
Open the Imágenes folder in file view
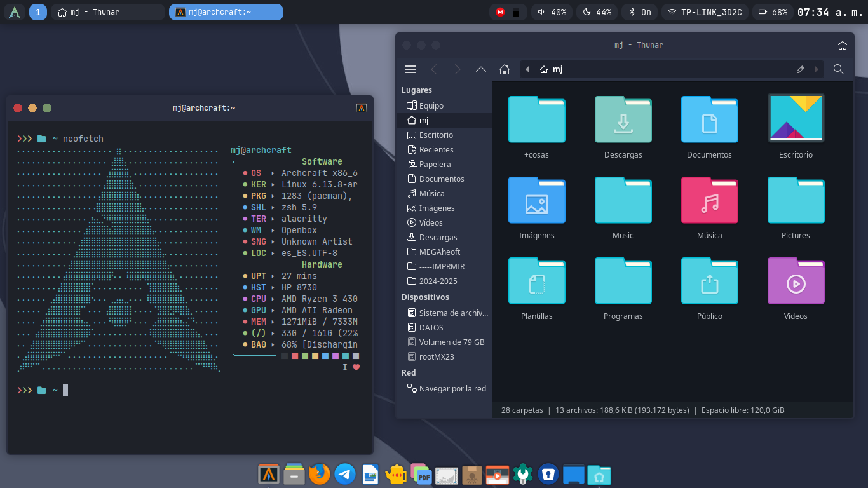tap(536, 200)
